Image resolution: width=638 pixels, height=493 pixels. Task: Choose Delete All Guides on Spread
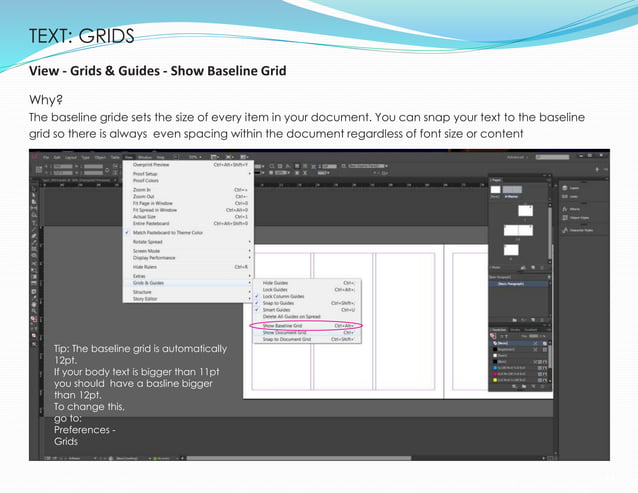point(307,316)
